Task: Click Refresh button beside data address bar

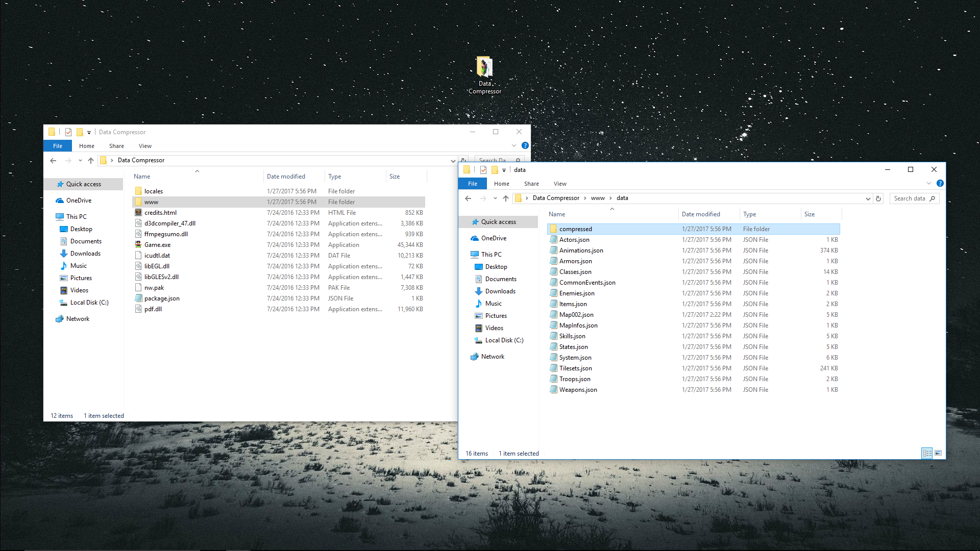Action: 878,198
